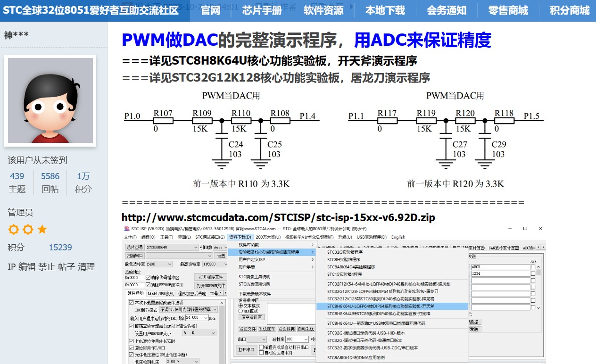Open the chip model STC8H8K64U dropdown
The image size is (596, 364).
coord(172,247)
